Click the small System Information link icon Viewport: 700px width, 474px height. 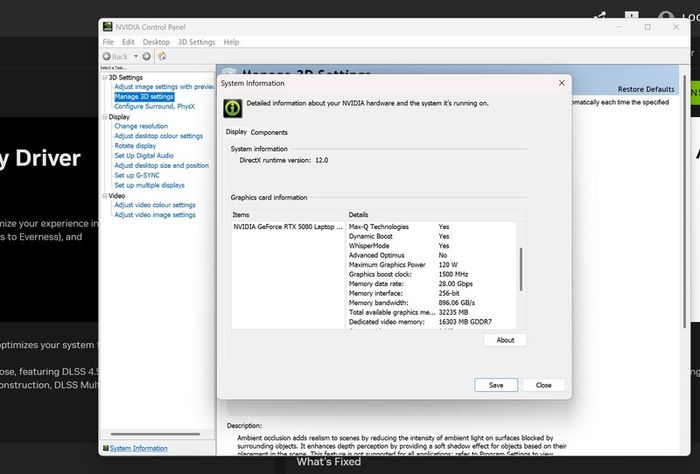pyautogui.click(x=106, y=448)
